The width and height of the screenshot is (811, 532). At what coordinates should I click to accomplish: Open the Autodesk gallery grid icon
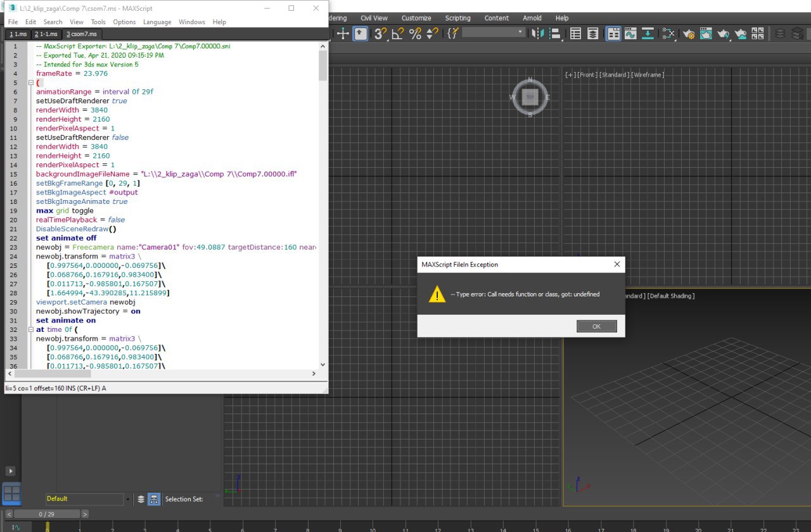click(x=757, y=34)
